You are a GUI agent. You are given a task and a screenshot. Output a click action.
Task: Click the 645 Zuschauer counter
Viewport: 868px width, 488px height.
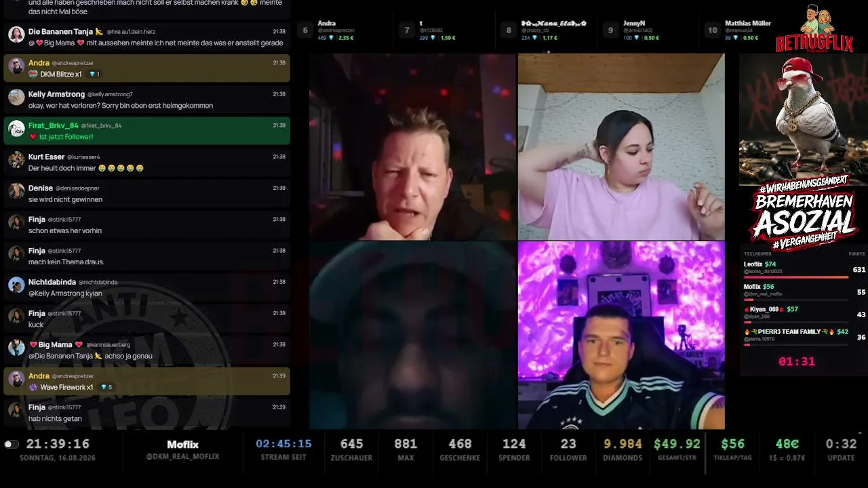(x=352, y=444)
